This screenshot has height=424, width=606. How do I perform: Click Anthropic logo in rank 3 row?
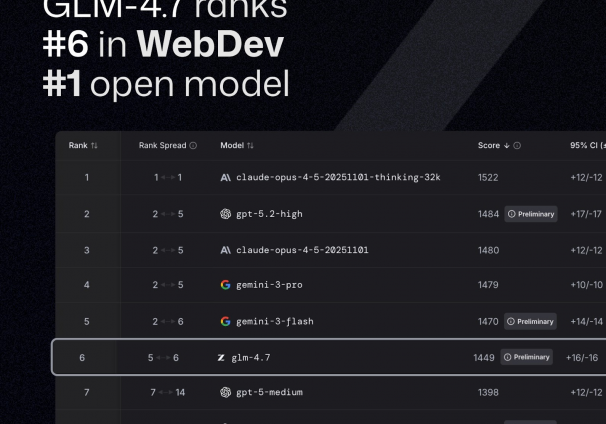[225, 250]
